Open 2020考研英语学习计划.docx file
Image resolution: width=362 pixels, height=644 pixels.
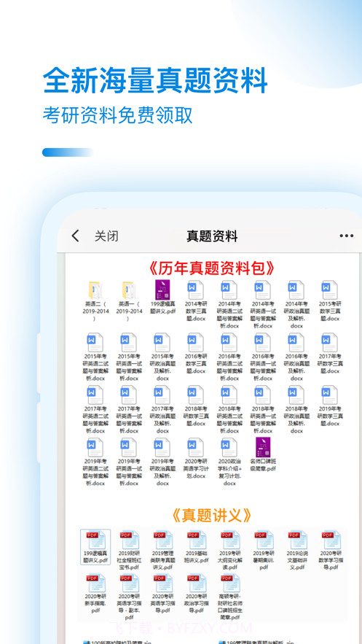point(196,459)
